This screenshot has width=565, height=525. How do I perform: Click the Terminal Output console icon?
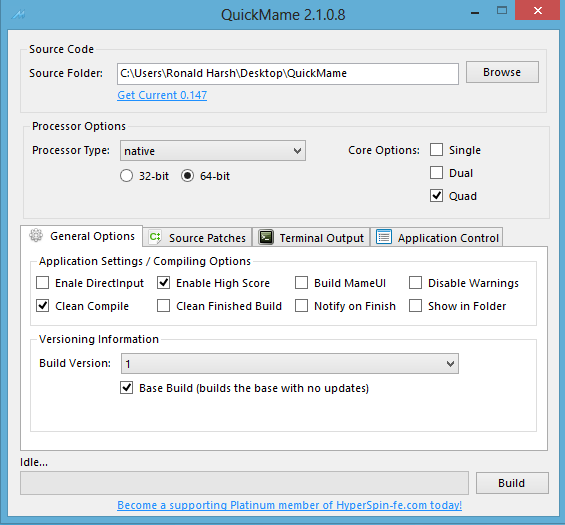pyautogui.click(x=266, y=237)
